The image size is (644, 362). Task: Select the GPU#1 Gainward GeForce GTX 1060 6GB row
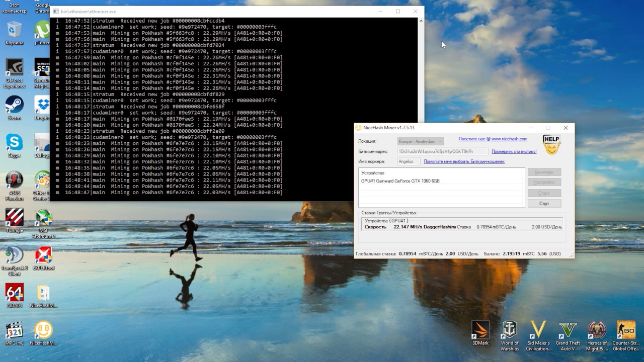coord(442,181)
